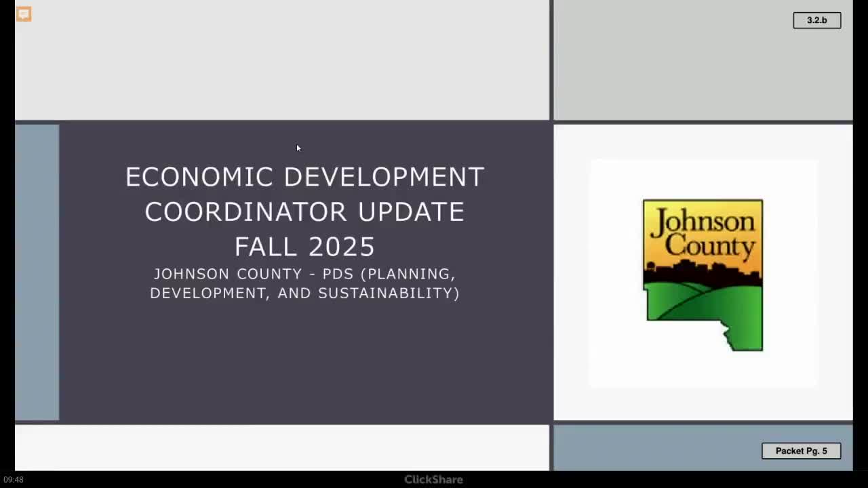Click the Johnson County logo image
The image size is (868, 488).
[703, 274]
